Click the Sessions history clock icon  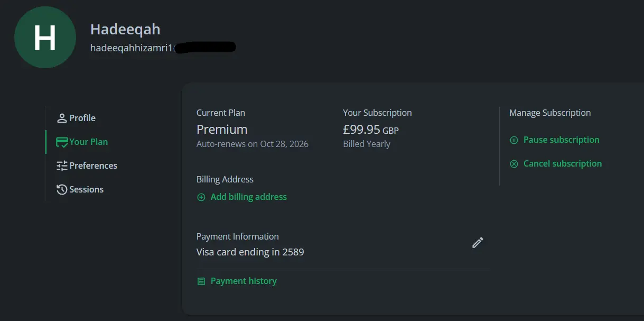[x=62, y=189]
